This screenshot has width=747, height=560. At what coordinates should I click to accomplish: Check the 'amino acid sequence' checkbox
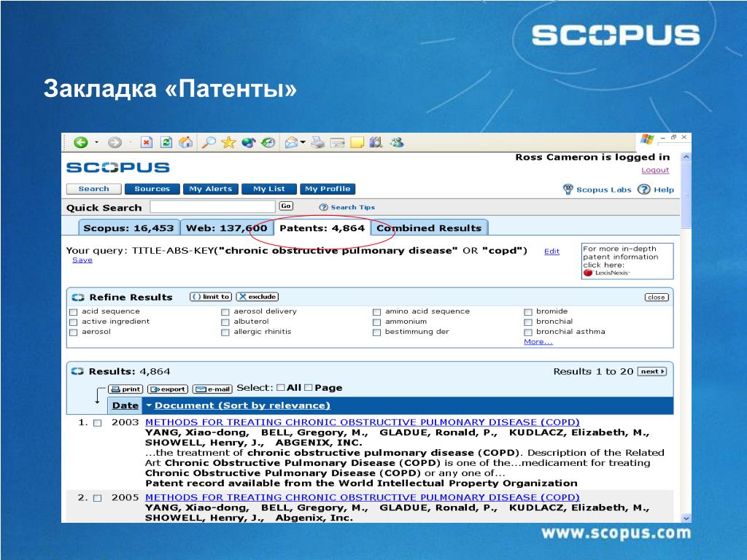[x=376, y=312]
